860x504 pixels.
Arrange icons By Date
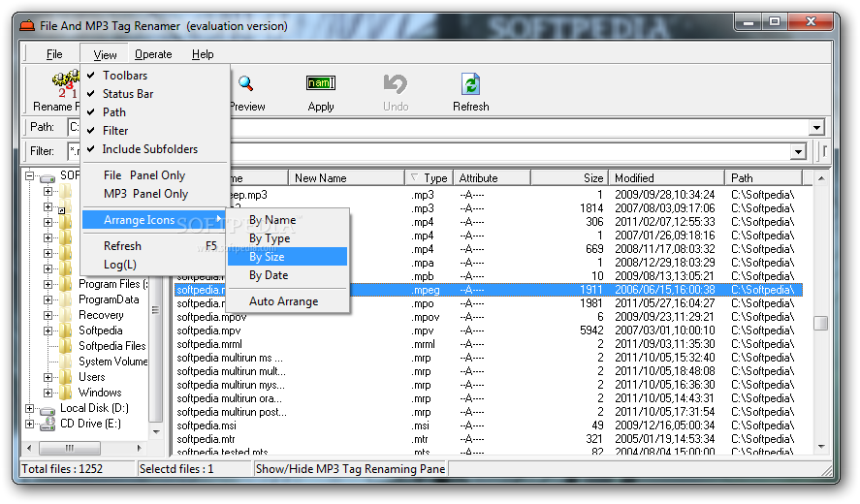287,275
